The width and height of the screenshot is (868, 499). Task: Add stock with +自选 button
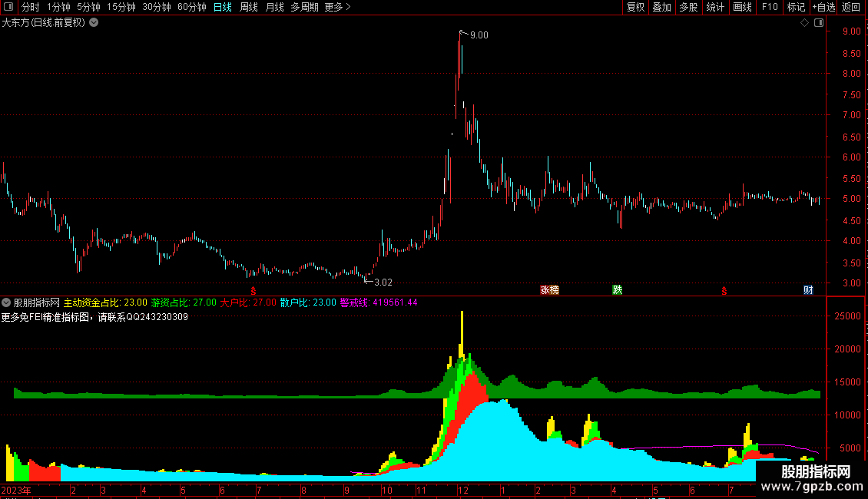(823, 7)
